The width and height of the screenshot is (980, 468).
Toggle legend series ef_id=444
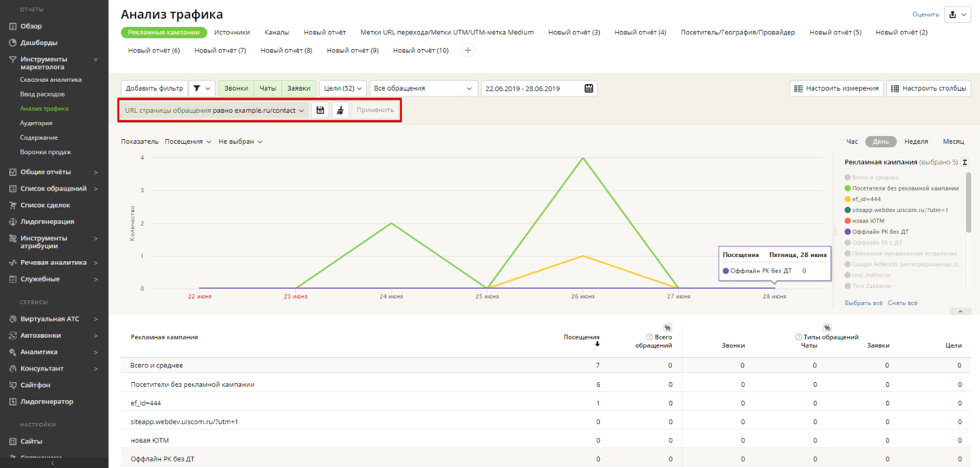click(x=861, y=199)
